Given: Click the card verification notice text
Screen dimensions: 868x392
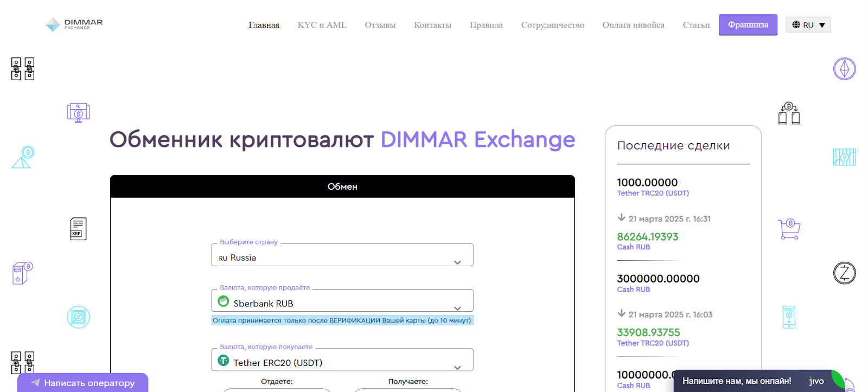Looking at the screenshot, I should (x=342, y=320).
